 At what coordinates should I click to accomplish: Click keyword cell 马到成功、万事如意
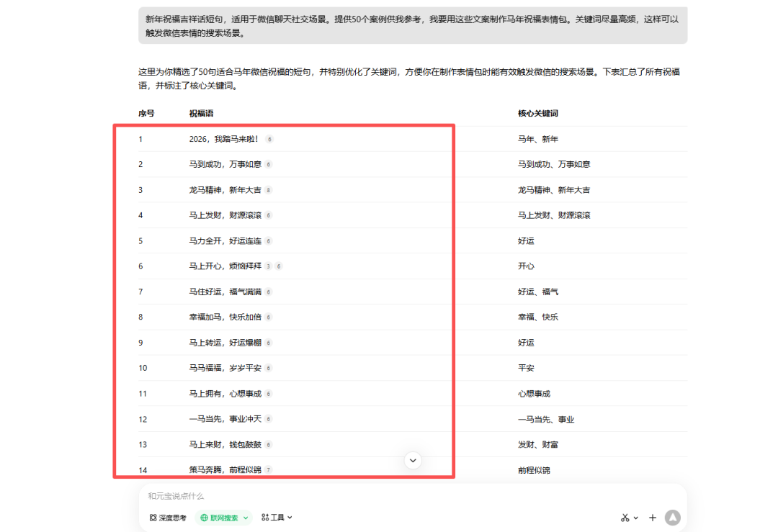click(x=554, y=165)
